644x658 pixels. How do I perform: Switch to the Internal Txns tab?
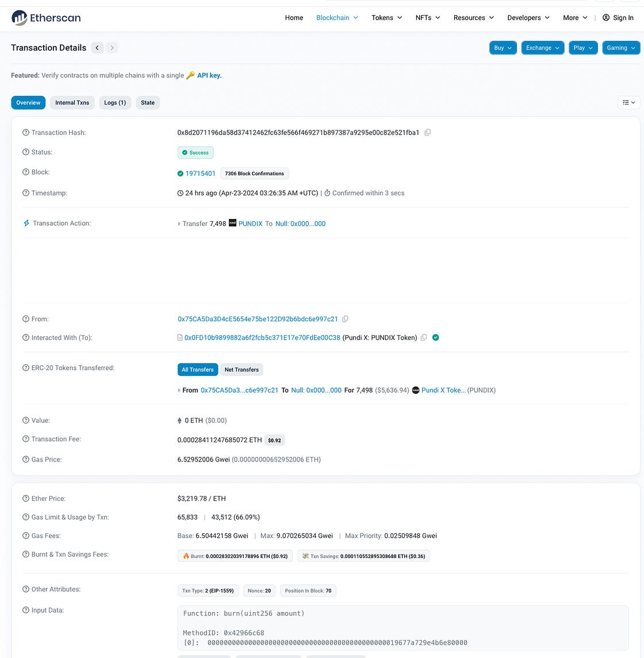click(72, 103)
